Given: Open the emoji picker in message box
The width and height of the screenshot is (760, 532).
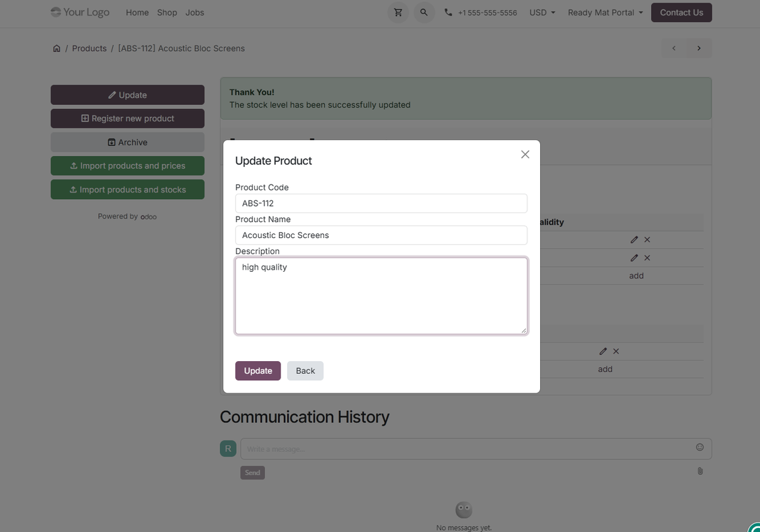Looking at the screenshot, I should tap(699, 447).
